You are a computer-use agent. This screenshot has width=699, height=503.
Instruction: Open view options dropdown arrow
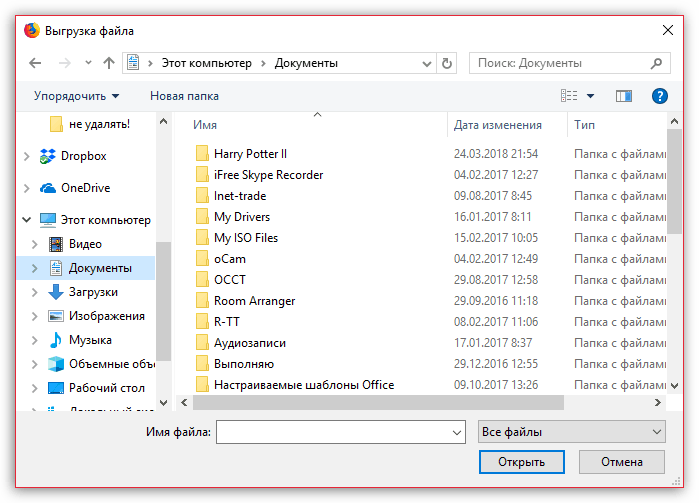[x=590, y=96]
